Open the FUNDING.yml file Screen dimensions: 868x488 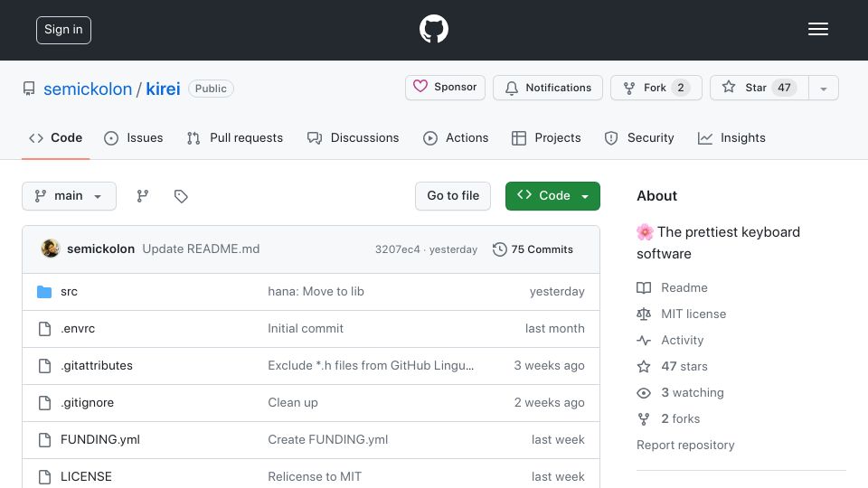[100, 440]
